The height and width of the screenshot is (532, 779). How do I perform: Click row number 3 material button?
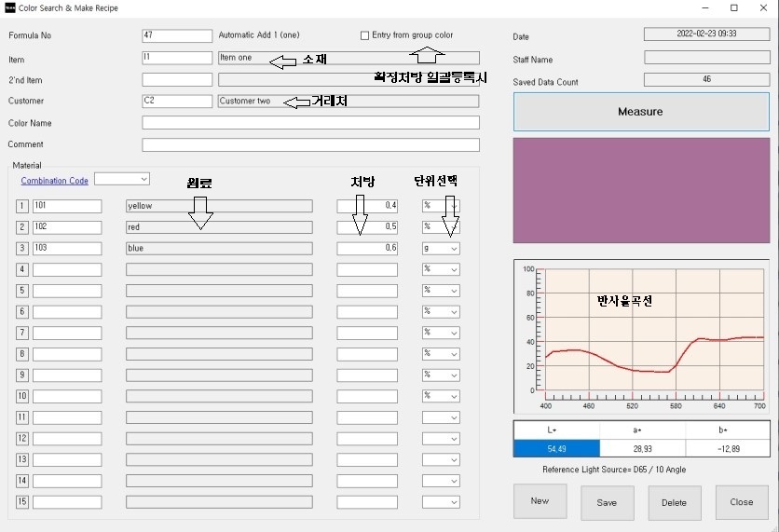click(x=22, y=249)
